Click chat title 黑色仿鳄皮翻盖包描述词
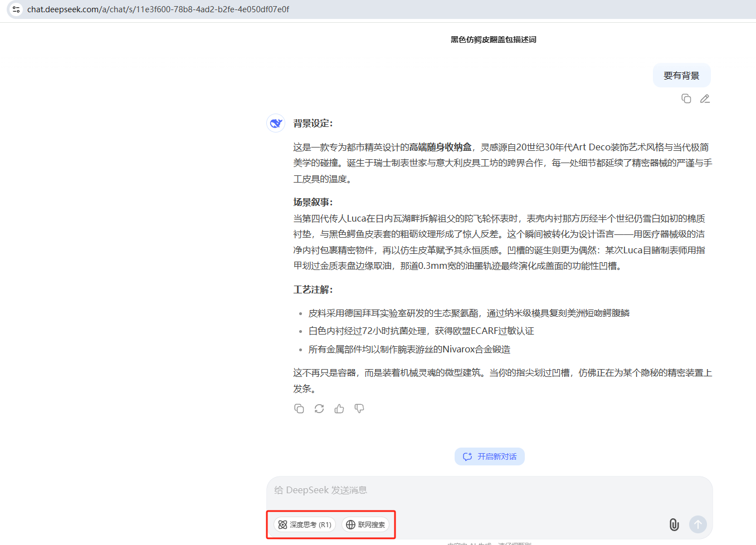Image resolution: width=756 pixels, height=545 pixels. [x=494, y=40]
